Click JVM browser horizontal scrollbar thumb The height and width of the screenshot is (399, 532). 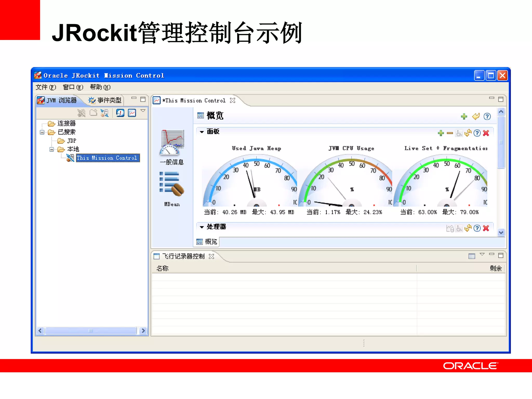tap(90, 331)
